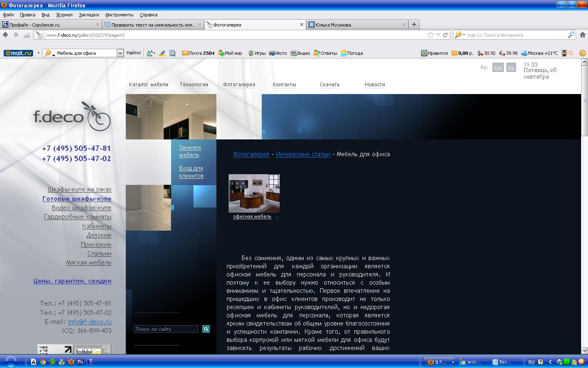Expand the search engine selector dropdown
This screenshot has height=368, width=588.
click(x=464, y=35)
